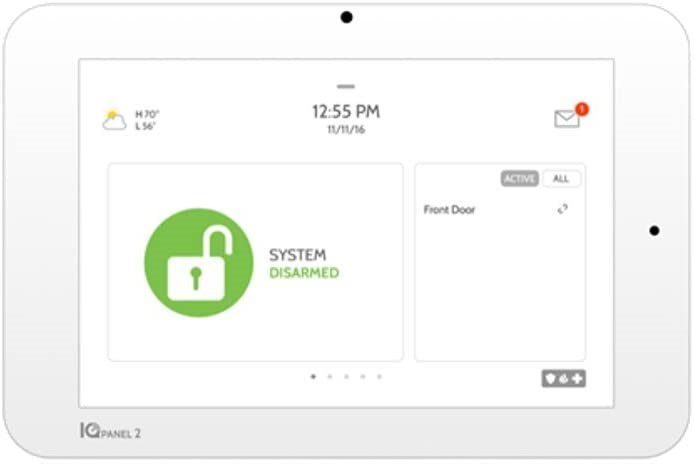The height and width of the screenshot is (466, 694).
Task: Select the Front Door sensor entry
Action: click(499, 209)
